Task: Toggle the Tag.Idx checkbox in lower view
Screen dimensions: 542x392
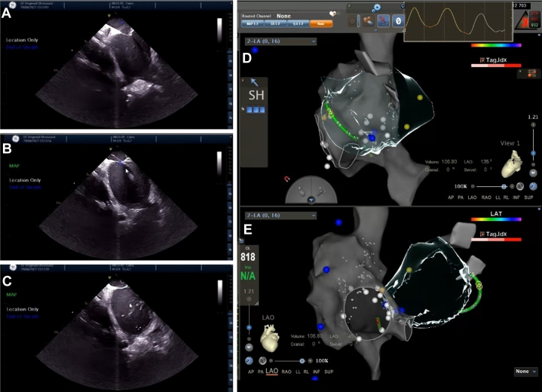Action: (482, 234)
